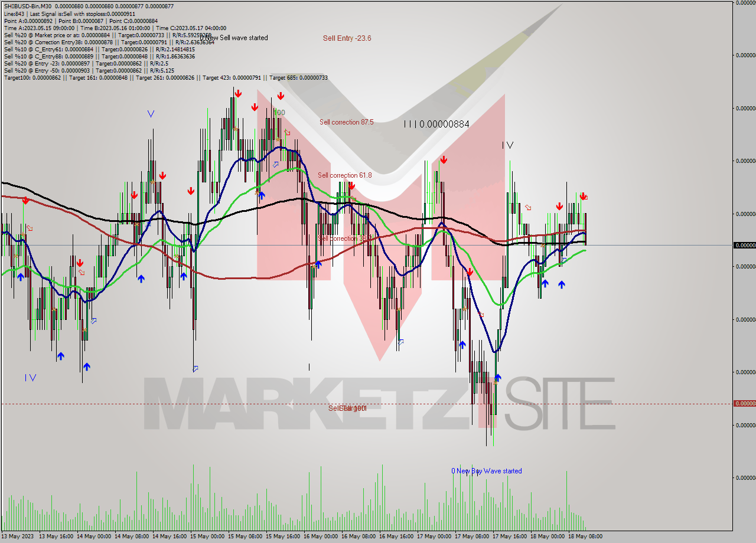Click the '17 May 00:00' time axis label
The image size is (756, 543).
434,537
